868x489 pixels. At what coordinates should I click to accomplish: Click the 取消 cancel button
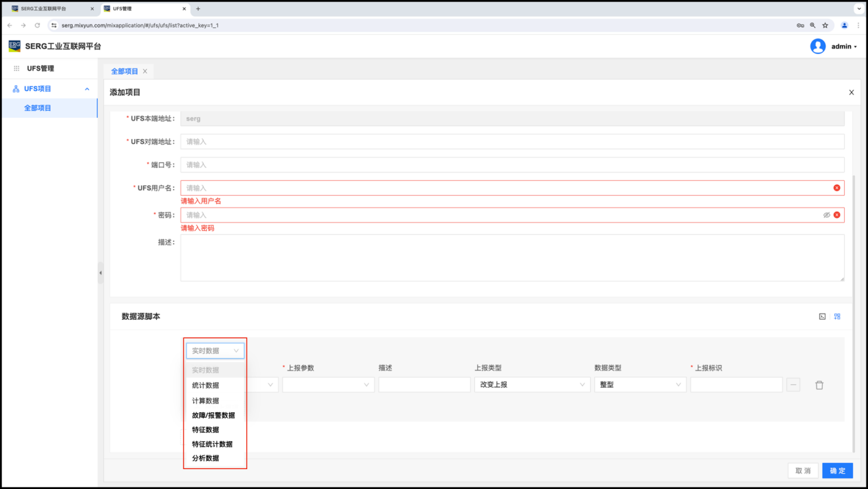(x=803, y=471)
